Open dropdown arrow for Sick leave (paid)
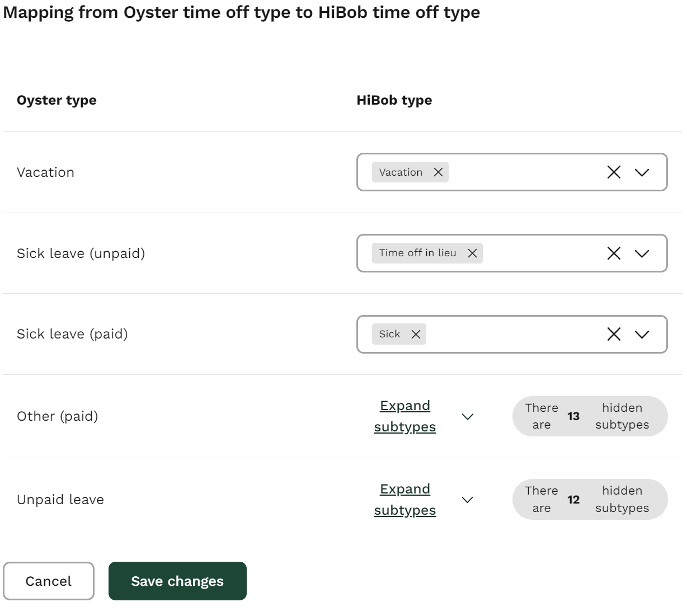This screenshot has width=687, height=616. pos(642,335)
